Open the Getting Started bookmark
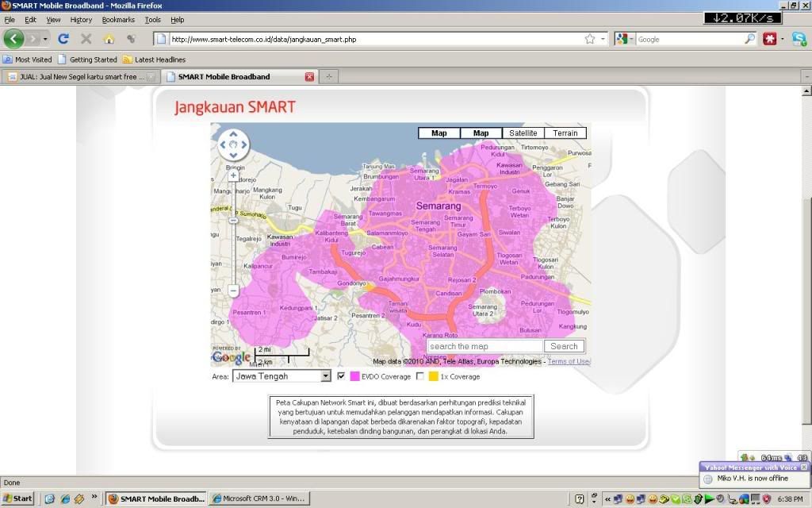 [x=87, y=60]
